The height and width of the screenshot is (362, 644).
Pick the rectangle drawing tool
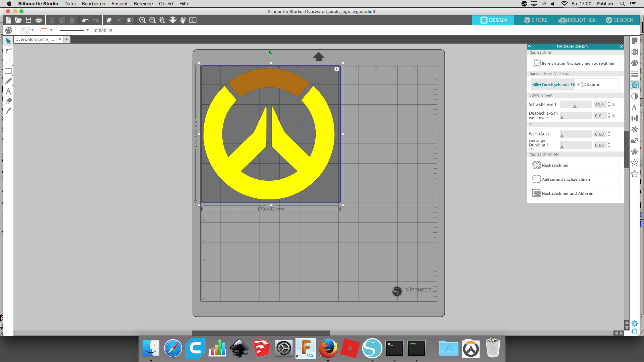click(x=8, y=71)
